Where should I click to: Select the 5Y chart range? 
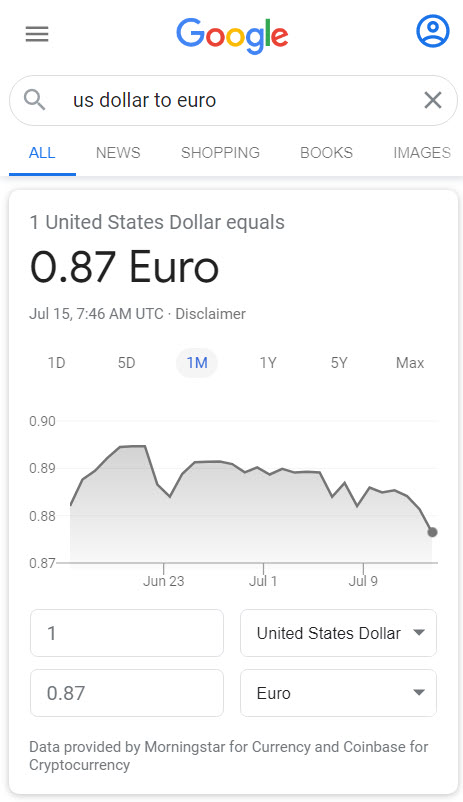[339, 363]
